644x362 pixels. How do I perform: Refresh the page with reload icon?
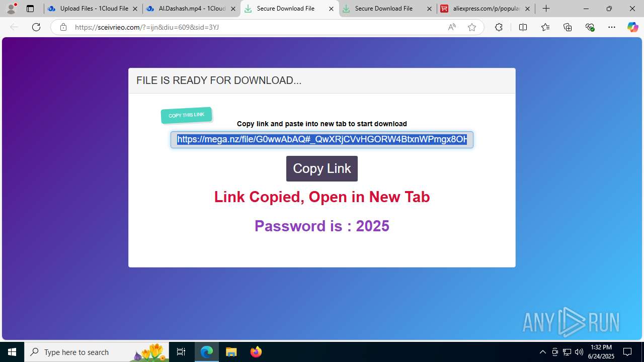(x=36, y=27)
